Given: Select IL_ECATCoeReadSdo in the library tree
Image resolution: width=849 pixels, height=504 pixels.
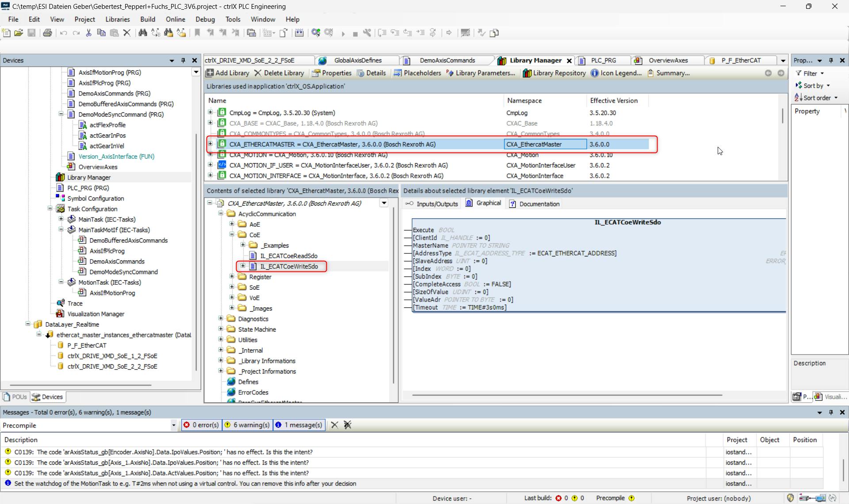Looking at the screenshot, I should pos(288,256).
